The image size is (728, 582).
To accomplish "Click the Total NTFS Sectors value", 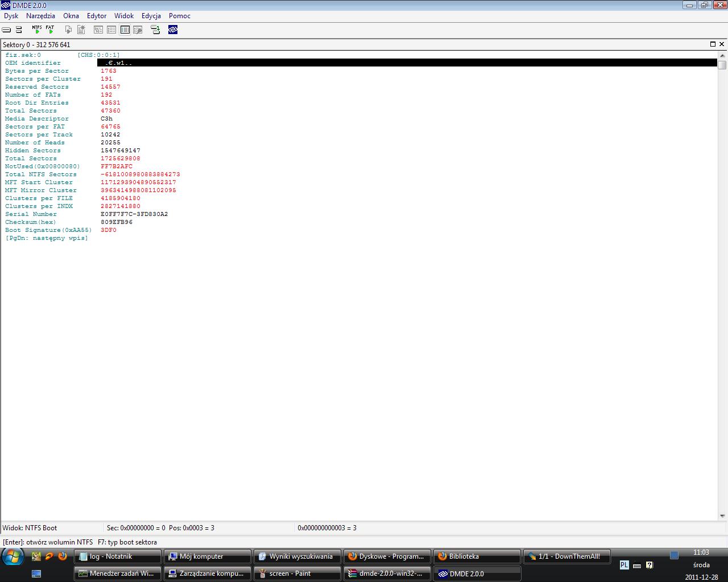I will tap(140, 174).
